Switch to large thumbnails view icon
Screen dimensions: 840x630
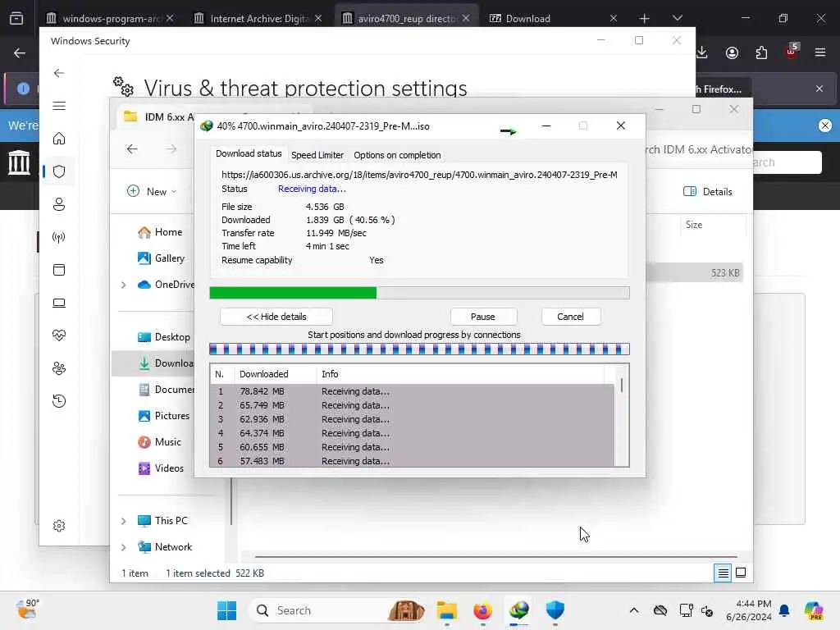click(x=741, y=573)
